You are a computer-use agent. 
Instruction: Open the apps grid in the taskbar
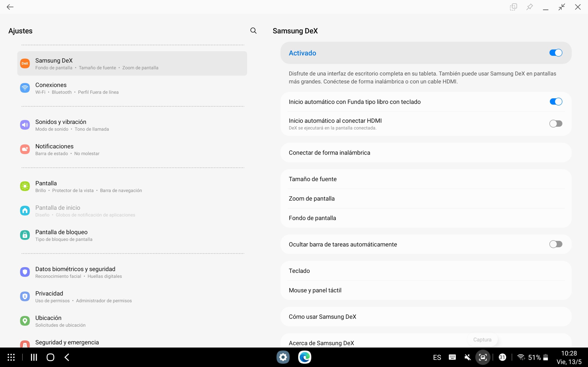(x=11, y=357)
